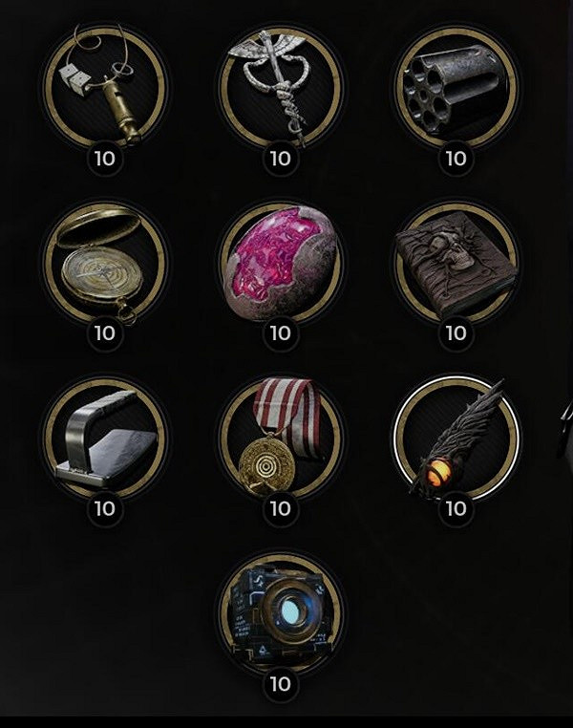Click the highlighted black feather icon
Screen dimensions: 573x728
[x=456, y=438]
